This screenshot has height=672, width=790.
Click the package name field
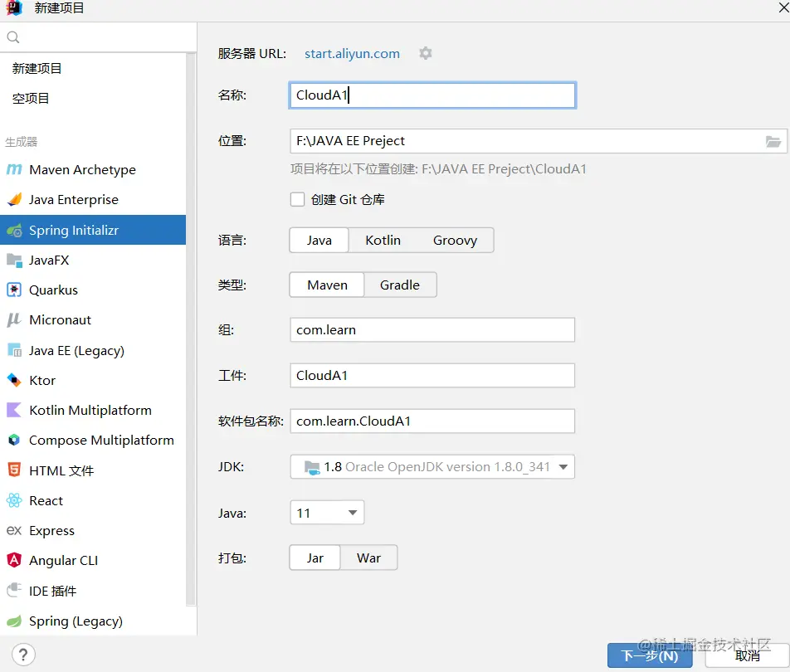coord(432,421)
